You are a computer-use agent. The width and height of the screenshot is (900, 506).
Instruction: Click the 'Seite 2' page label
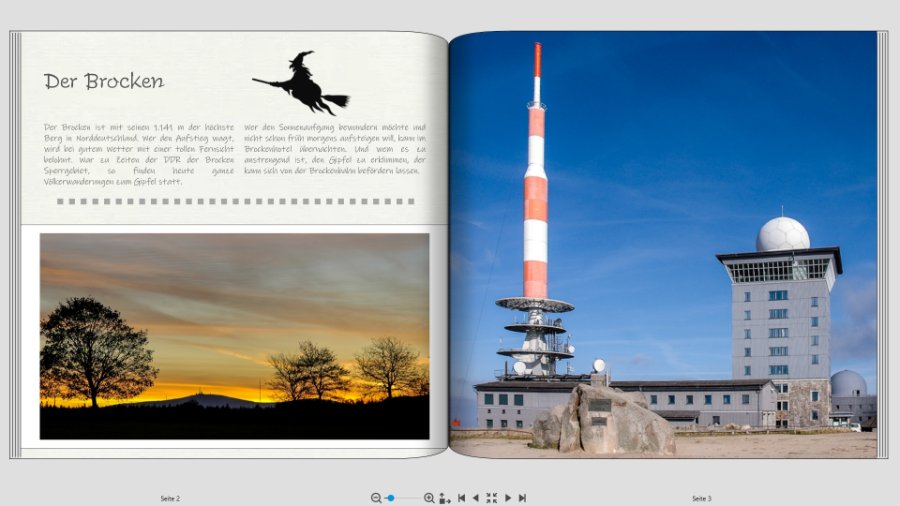point(170,499)
